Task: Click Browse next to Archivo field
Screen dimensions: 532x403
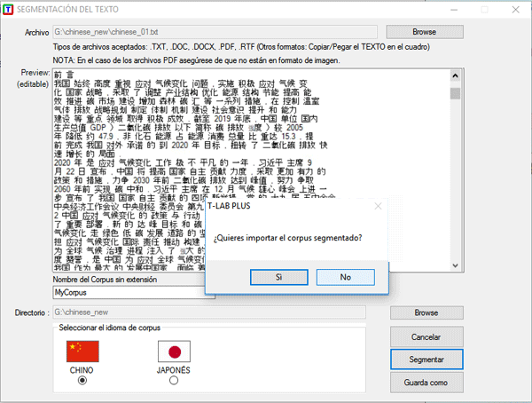Action: point(426,32)
